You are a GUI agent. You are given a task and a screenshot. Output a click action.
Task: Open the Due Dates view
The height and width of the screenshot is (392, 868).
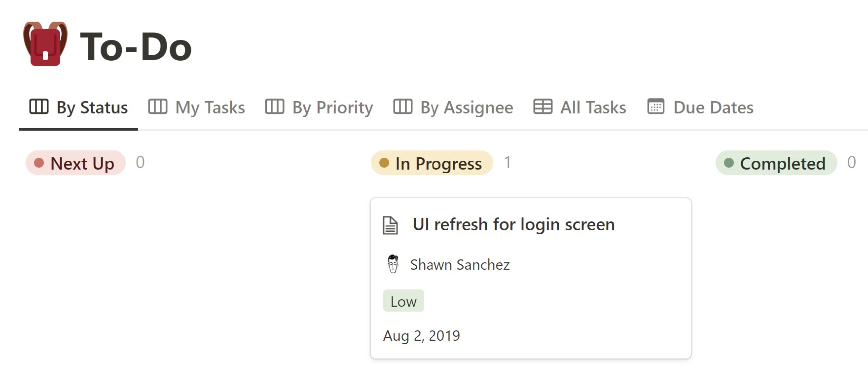click(x=713, y=107)
